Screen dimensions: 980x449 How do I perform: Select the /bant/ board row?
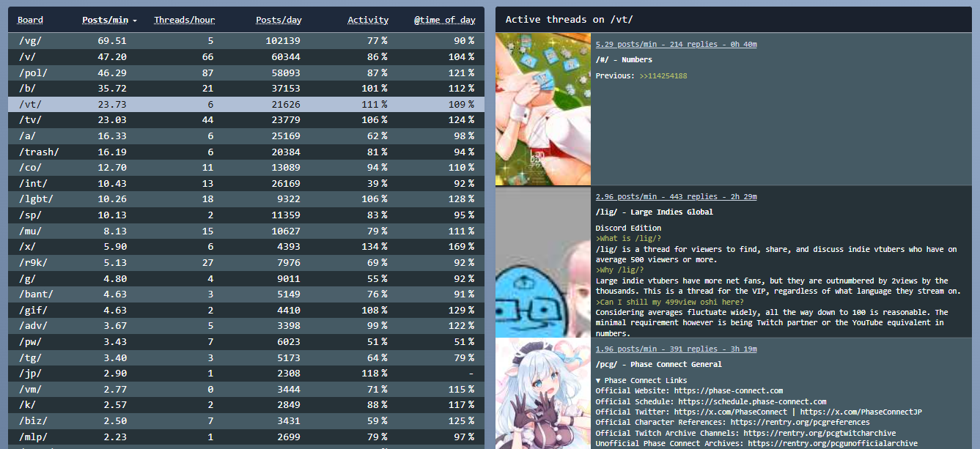[246, 294]
